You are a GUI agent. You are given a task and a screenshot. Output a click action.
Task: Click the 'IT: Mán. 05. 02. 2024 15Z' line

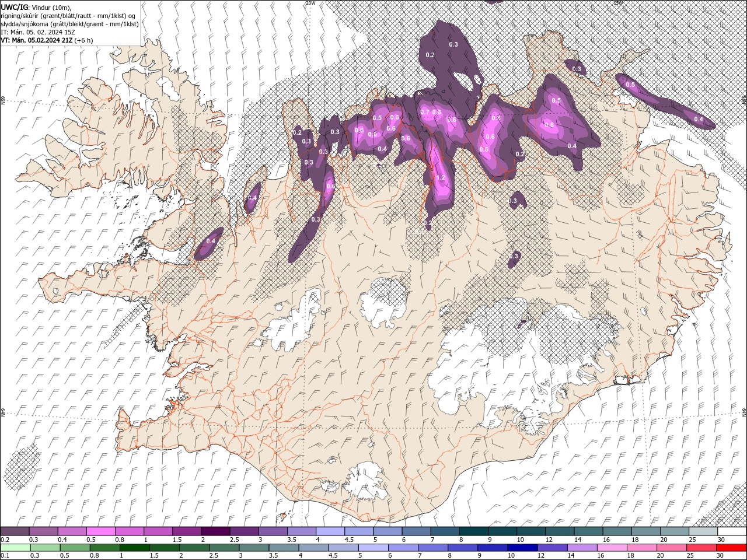[37, 32]
